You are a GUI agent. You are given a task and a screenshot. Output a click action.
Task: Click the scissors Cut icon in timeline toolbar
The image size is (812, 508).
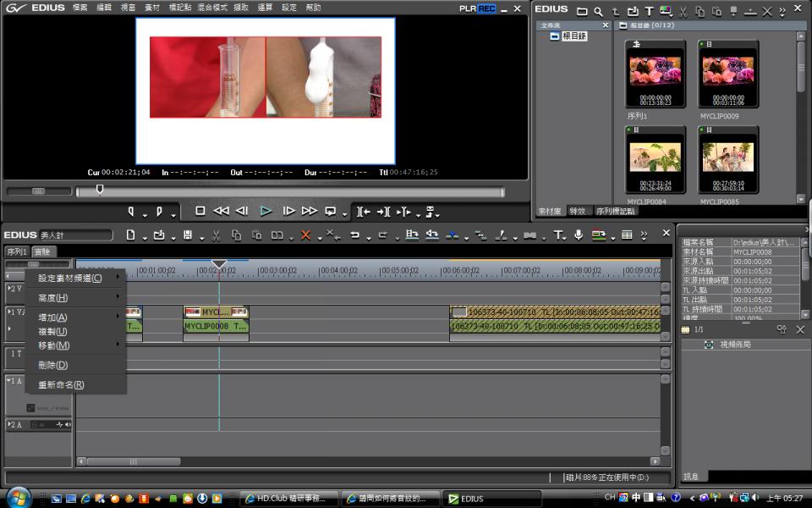click(x=217, y=235)
